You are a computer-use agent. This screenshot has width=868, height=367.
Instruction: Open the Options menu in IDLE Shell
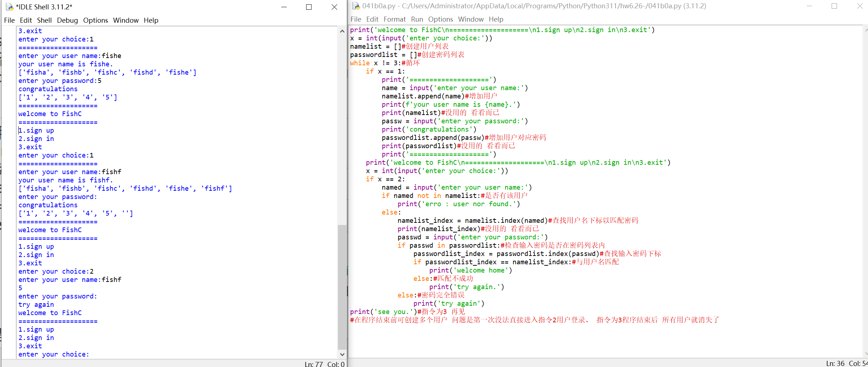click(95, 20)
